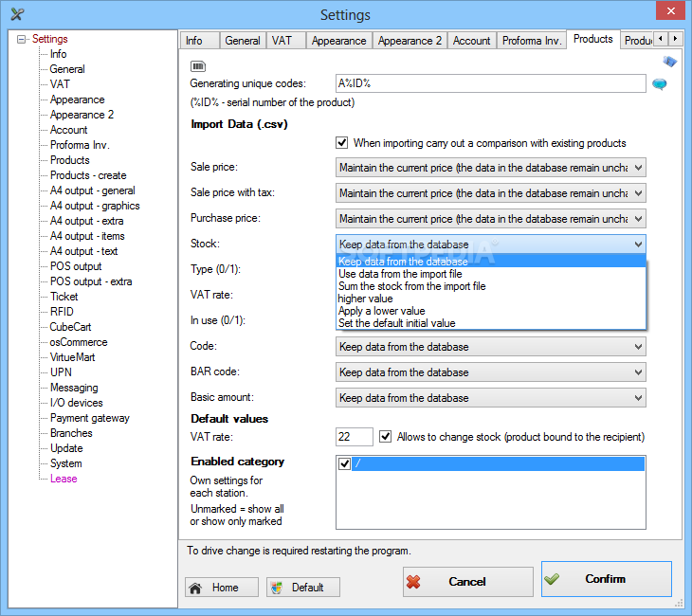The width and height of the screenshot is (692, 616).
Task: Click the blue speech bubble help icon
Action: (x=660, y=83)
